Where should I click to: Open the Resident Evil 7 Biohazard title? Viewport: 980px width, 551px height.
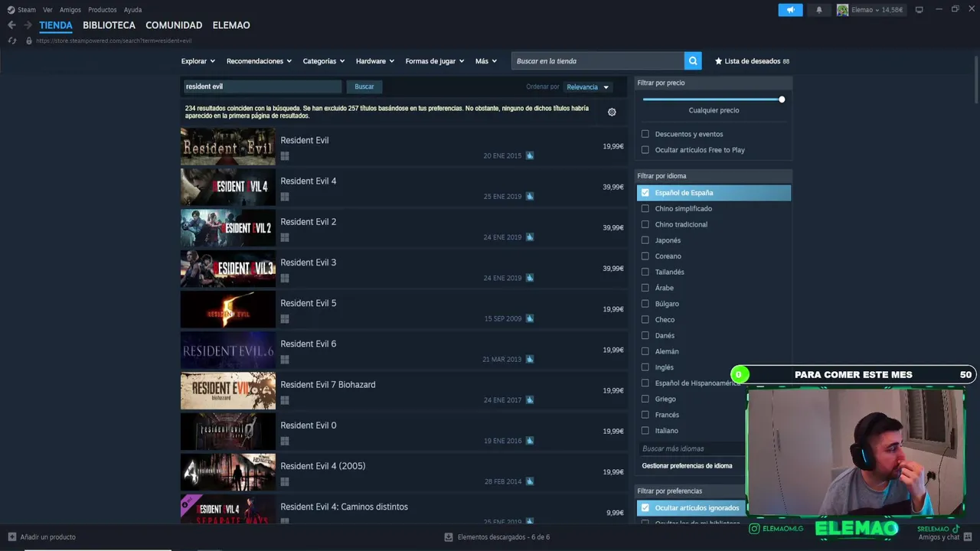click(x=328, y=385)
